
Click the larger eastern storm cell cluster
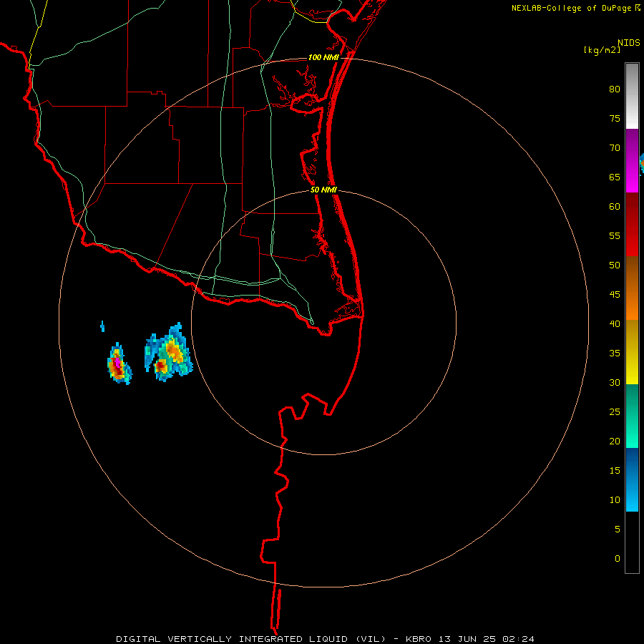point(168,352)
